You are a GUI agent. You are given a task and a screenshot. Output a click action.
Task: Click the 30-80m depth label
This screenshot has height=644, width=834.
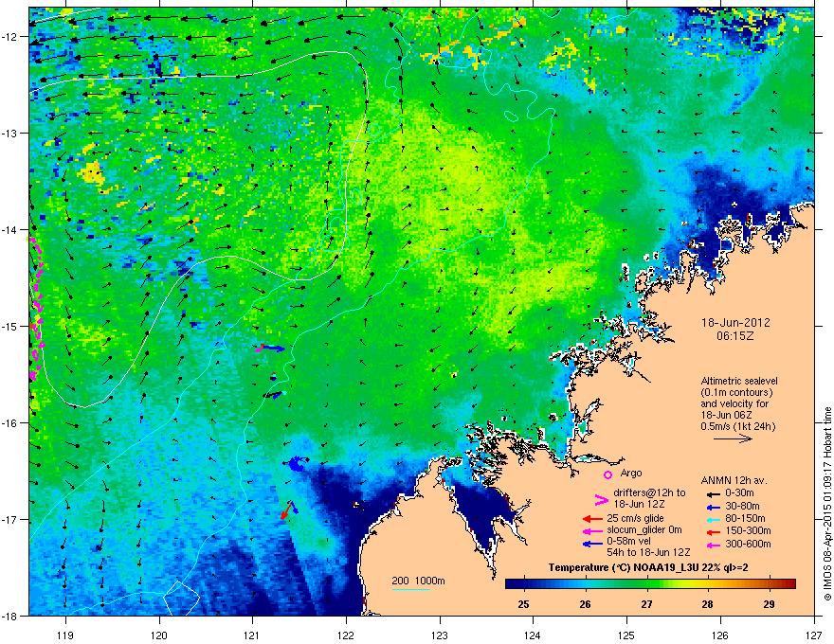click(x=742, y=506)
